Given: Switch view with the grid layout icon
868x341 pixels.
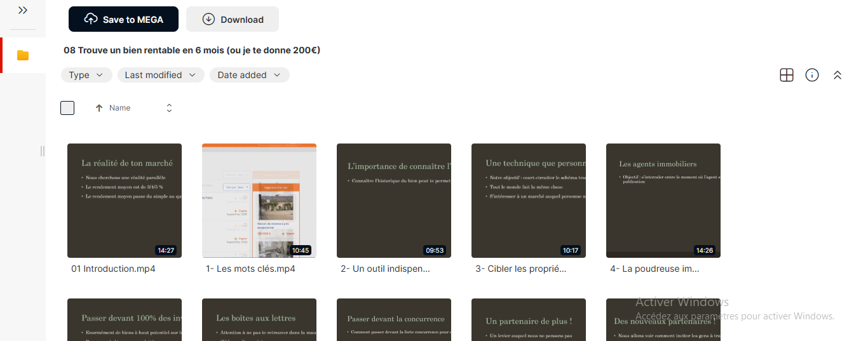Looking at the screenshot, I should click(x=787, y=75).
